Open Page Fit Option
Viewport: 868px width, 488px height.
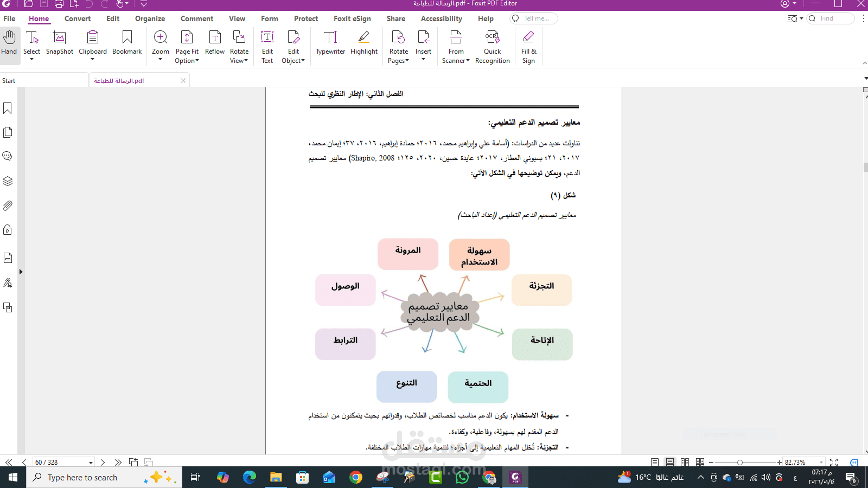point(187,47)
